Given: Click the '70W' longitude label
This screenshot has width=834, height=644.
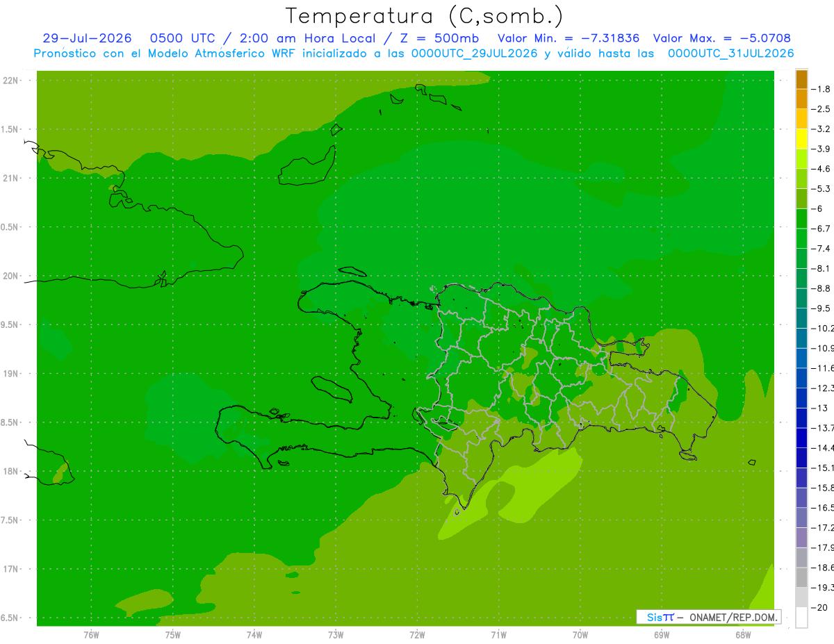Looking at the screenshot, I should pos(580,635).
